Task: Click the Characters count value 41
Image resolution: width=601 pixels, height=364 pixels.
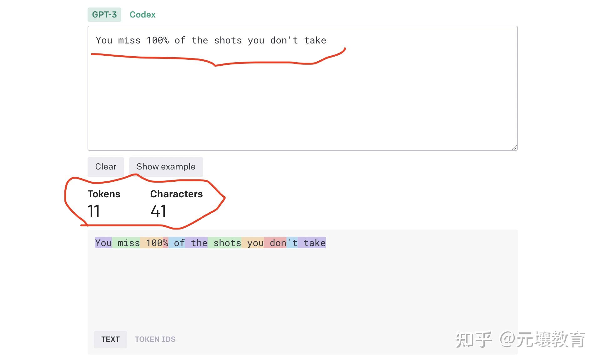Action: click(x=158, y=211)
